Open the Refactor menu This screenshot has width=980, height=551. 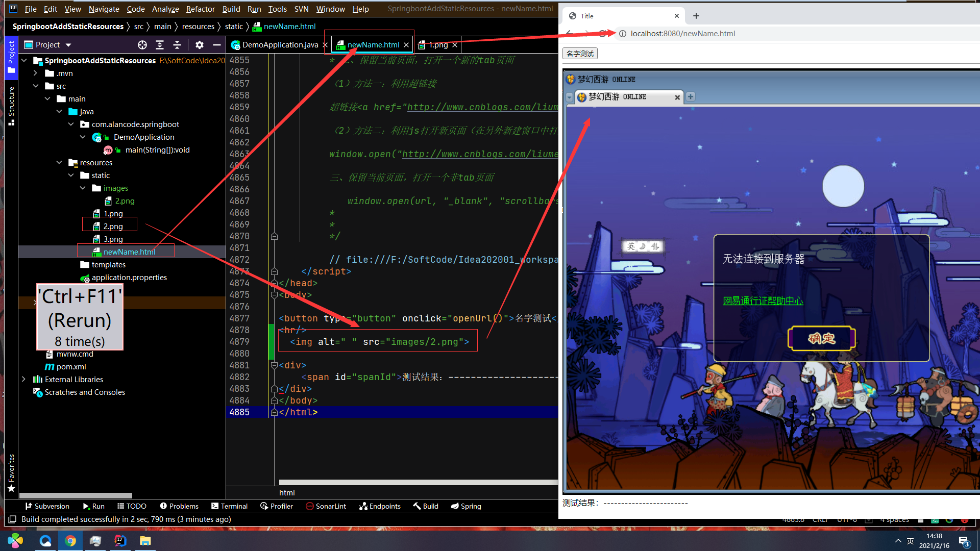coord(200,9)
